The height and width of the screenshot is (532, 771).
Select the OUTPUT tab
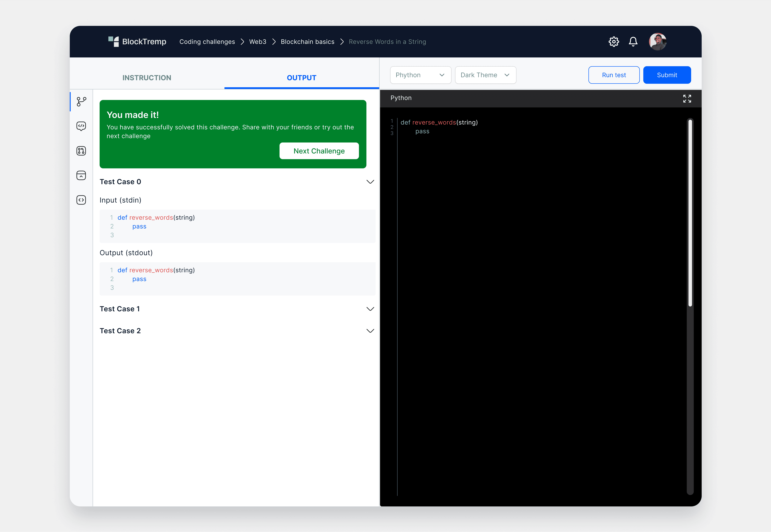point(301,78)
